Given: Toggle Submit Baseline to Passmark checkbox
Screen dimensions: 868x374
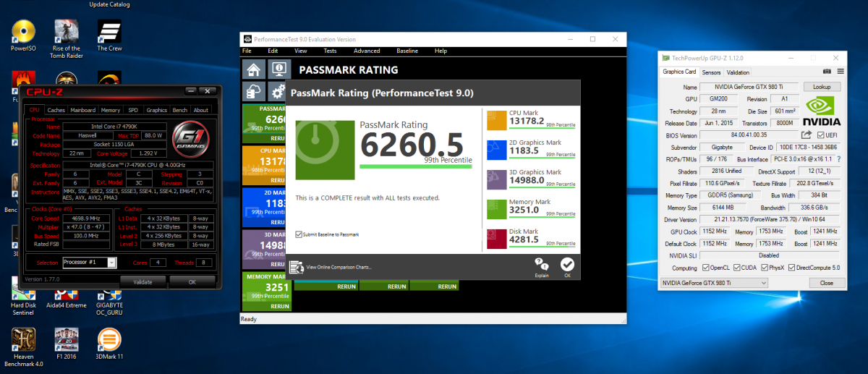Looking at the screenshot, I should (x=299, y=234).
